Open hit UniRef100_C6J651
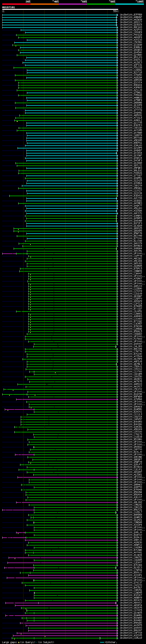The image size is (146, 644). coord(131,311)
